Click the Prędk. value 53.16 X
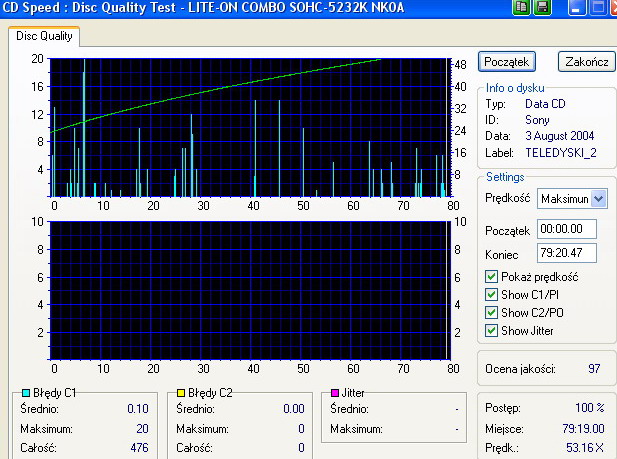Image resolution: width=617 pixels, height=459 pixels. 585,448
